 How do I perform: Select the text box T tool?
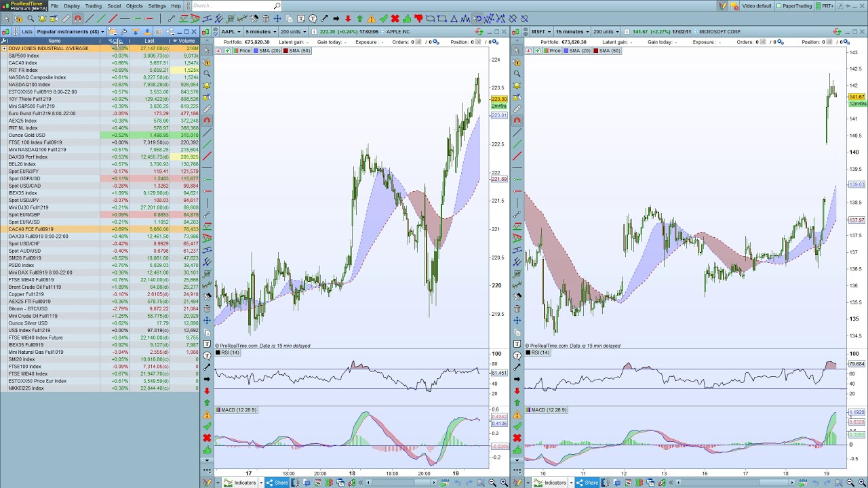pos(301,18)
